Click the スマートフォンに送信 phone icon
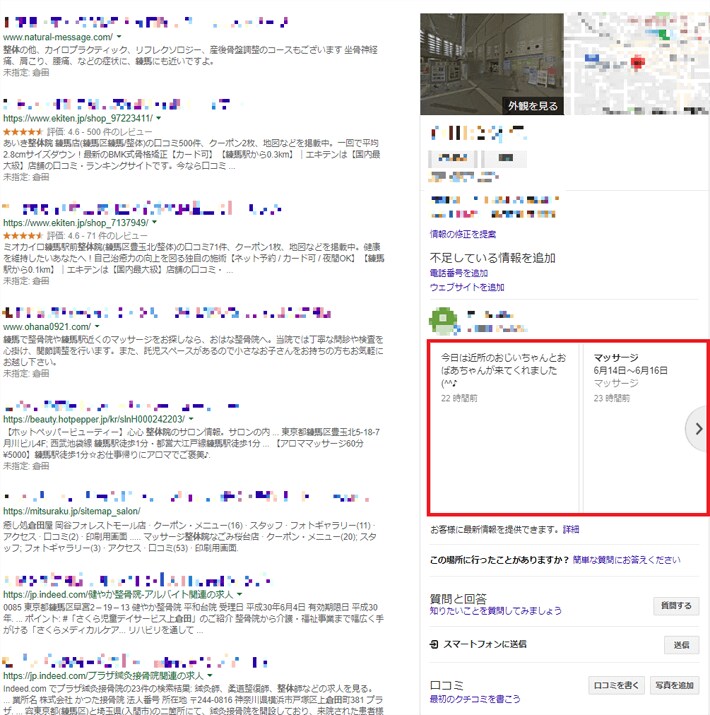The width and height of the screenshot is (710, 715). (434, 644)
